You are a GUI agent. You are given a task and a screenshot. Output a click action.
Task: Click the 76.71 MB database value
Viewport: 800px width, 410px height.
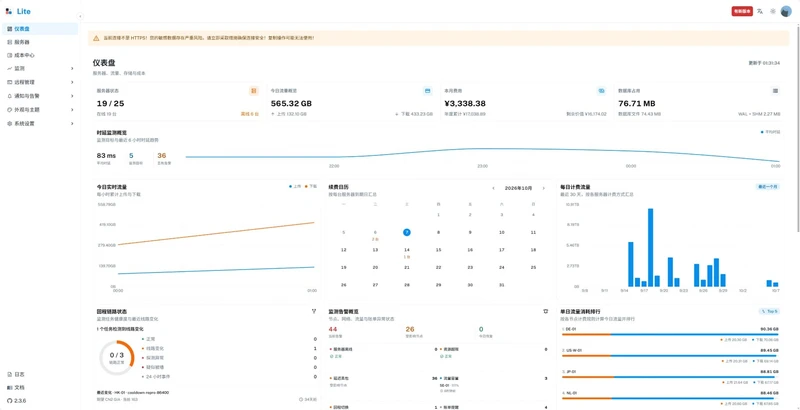637,104
